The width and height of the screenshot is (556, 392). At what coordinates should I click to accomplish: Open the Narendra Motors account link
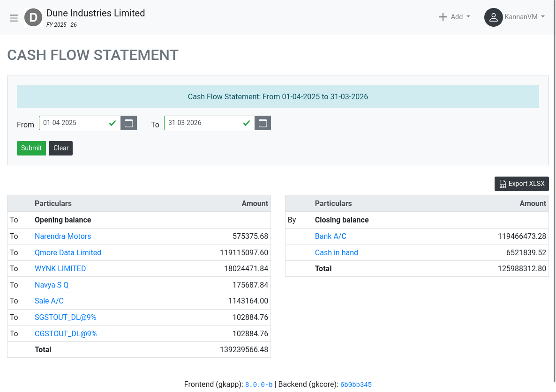click(63, 236)
